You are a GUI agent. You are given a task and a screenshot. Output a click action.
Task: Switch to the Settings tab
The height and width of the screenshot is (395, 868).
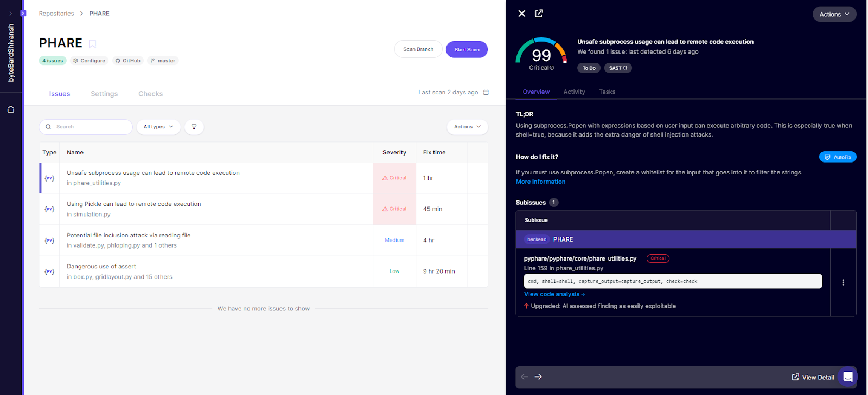(x=104, y=94)
